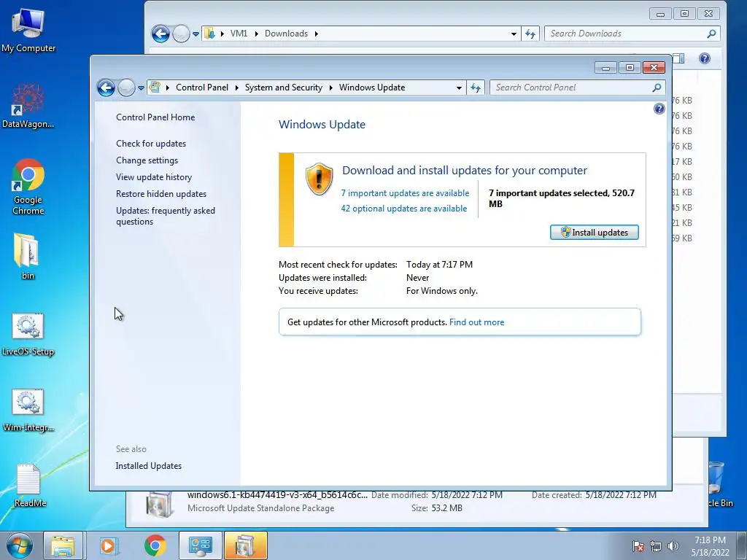The image size is (747, 560).
Task: Open help in the Downloads window
Action: [705, 58]
